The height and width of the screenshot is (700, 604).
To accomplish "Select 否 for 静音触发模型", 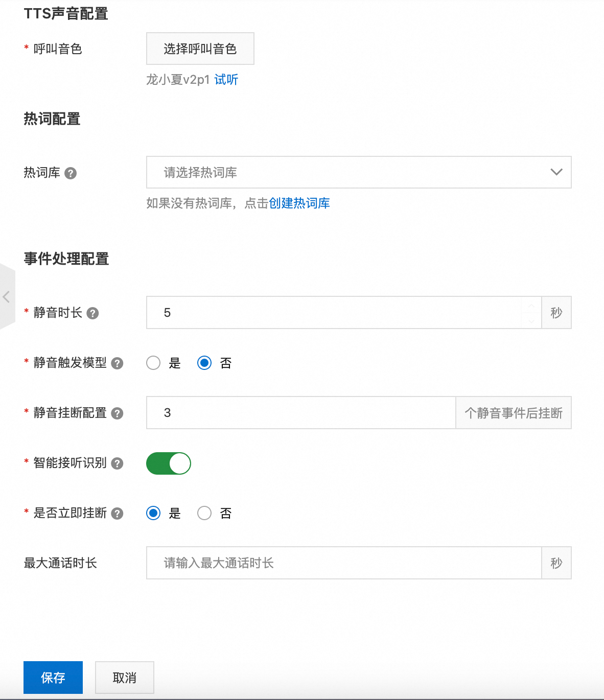I will click(x=204, y=363).
